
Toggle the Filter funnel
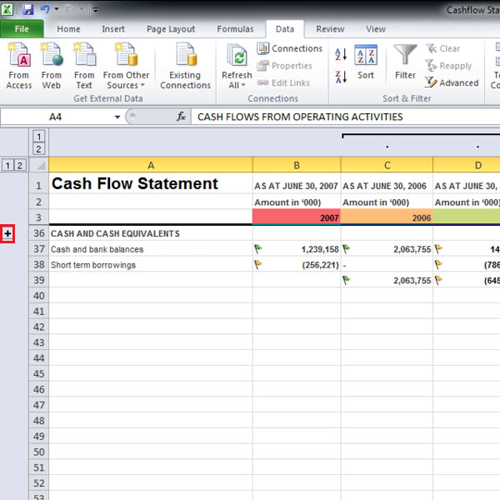(x=405, y=62)
